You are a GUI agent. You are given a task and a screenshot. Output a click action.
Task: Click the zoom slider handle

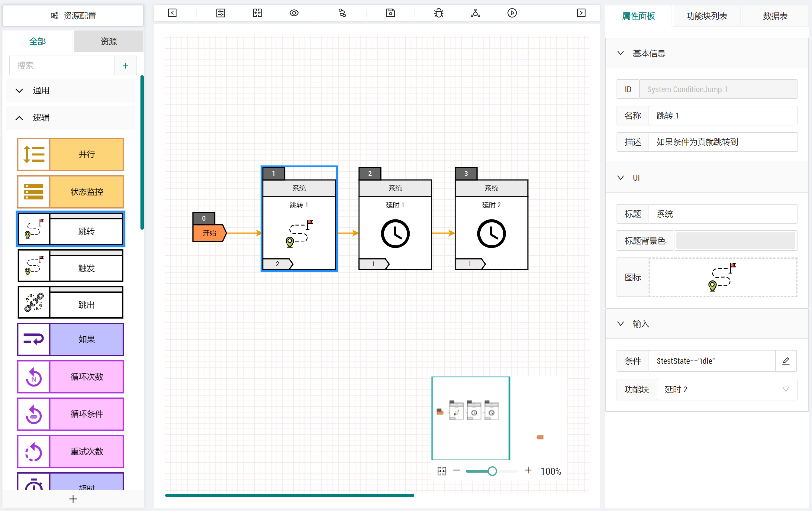pos(492,471)
